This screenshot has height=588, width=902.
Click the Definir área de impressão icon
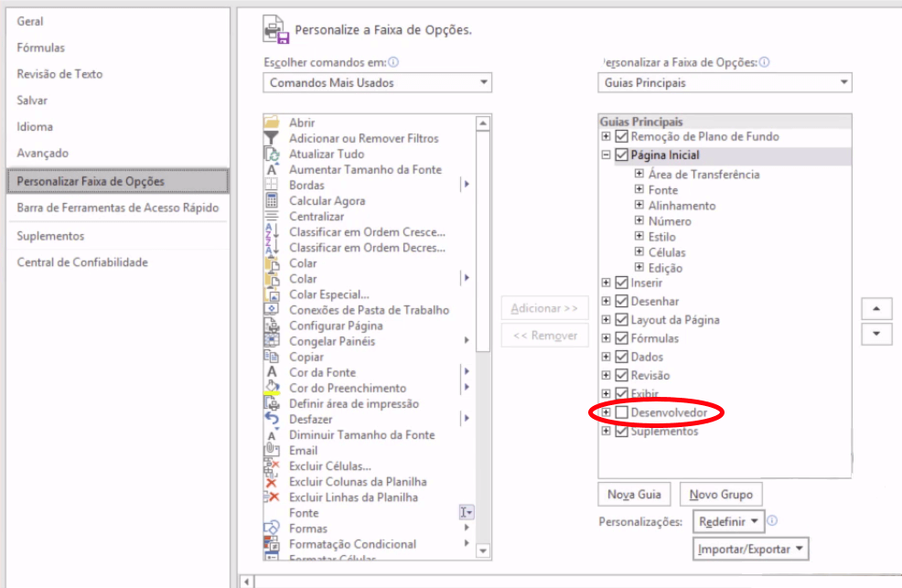pos(272,403)
